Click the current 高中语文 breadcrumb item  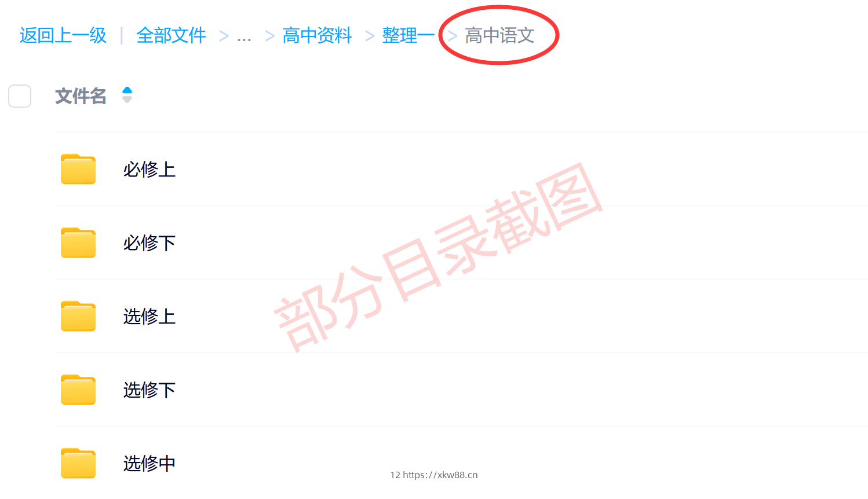[x=499, y=35]
